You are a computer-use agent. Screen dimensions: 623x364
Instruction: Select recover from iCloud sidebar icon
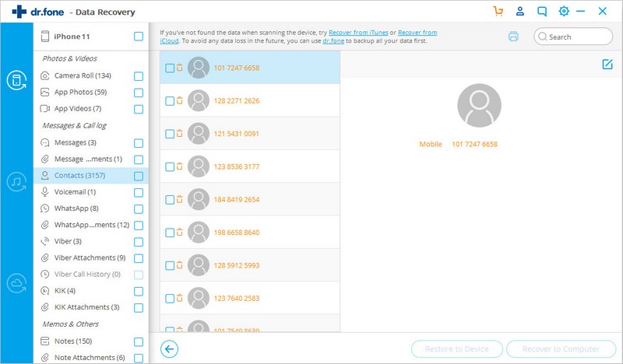point(16,283)
